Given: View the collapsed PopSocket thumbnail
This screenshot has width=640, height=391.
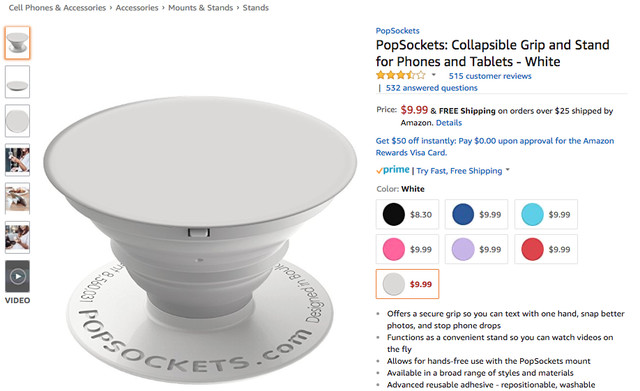Looking at the screenshot, I should 17,82.
